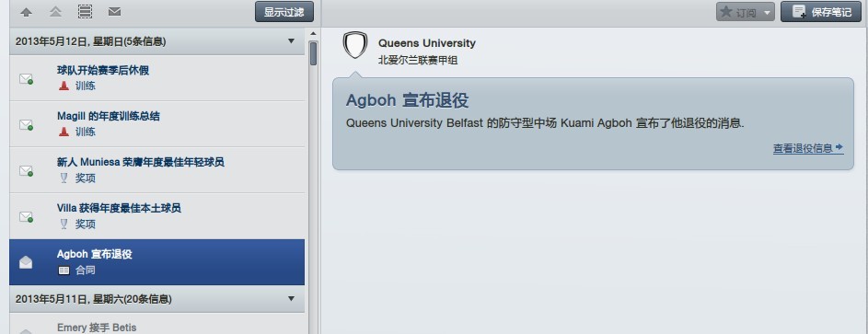The width and height of the screenshot is (868, 334).
Task: Click the envelope mark-read toolbar icon
Action: pyautogui.click(x=114, y=11)
